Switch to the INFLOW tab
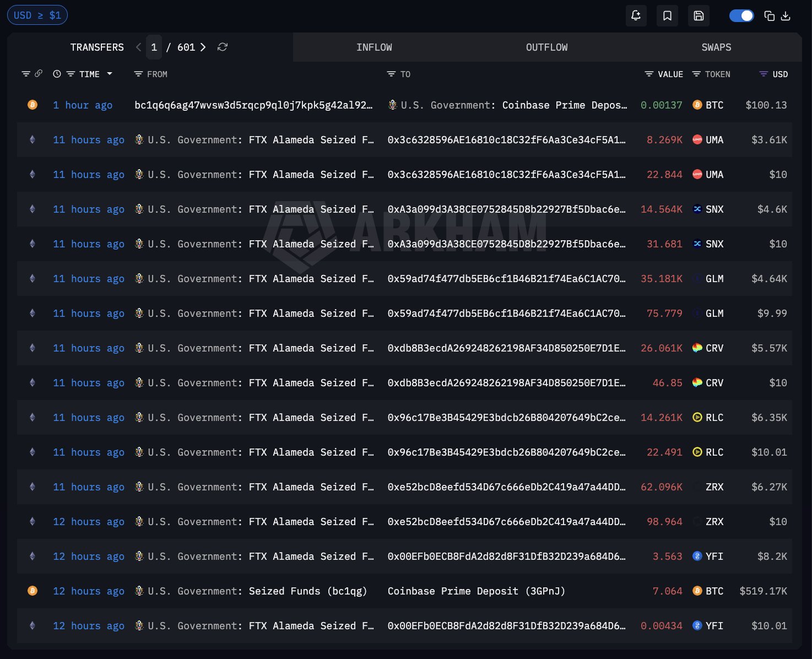812x659 pixels. tap(374, 47)
